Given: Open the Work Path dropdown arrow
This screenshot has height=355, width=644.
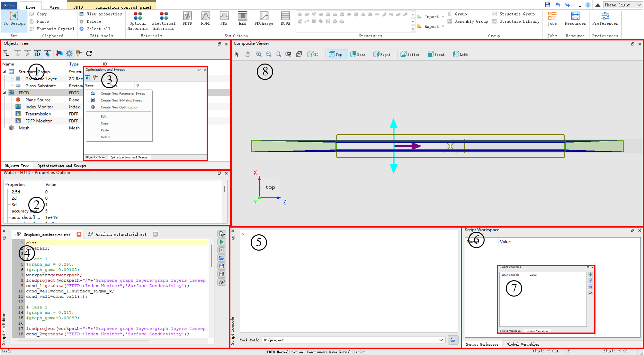Looking at the screenshot, I should pyautogui.click(x=441, y=340).
